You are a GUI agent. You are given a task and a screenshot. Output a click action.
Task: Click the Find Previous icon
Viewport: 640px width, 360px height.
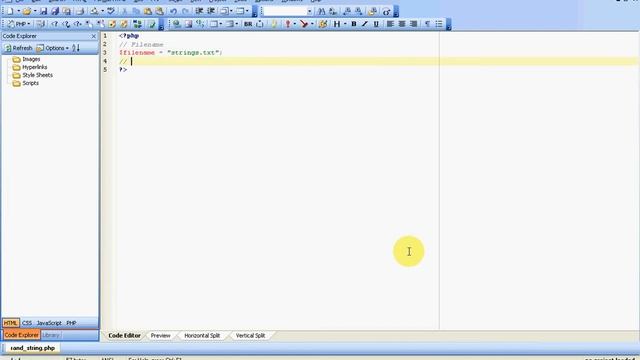click(x=347, y=11)
